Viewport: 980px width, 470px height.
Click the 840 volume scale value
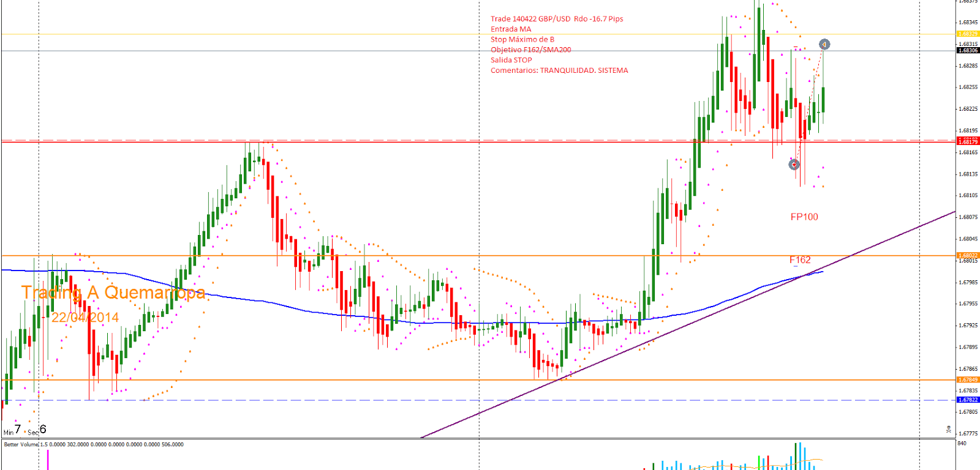coord(962,444)
